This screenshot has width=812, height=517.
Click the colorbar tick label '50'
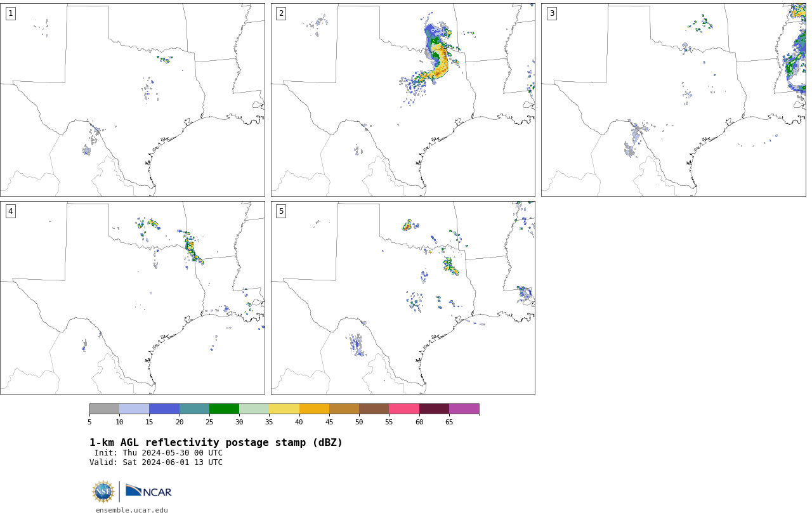[359, 422]
